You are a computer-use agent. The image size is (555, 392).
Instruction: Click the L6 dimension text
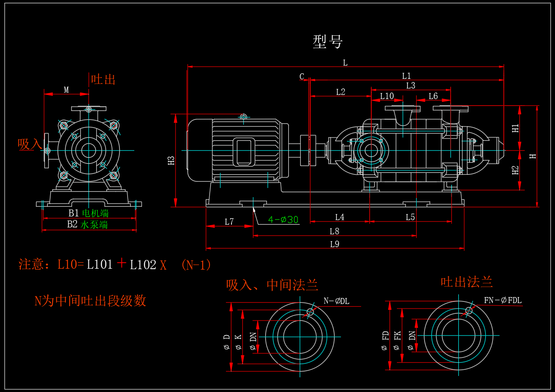click(433, 96)
